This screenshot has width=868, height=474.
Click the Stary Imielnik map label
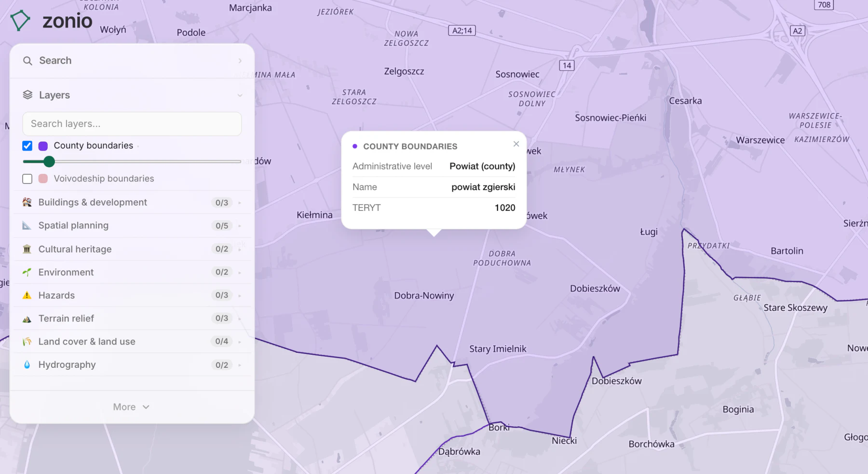point(498,349)
